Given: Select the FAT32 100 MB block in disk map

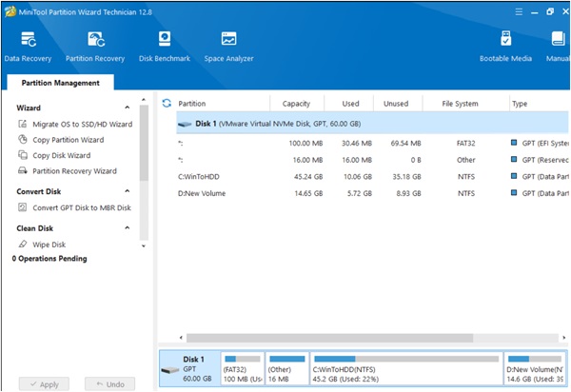Looking at the screenshot, I should [x=243, y=368].
